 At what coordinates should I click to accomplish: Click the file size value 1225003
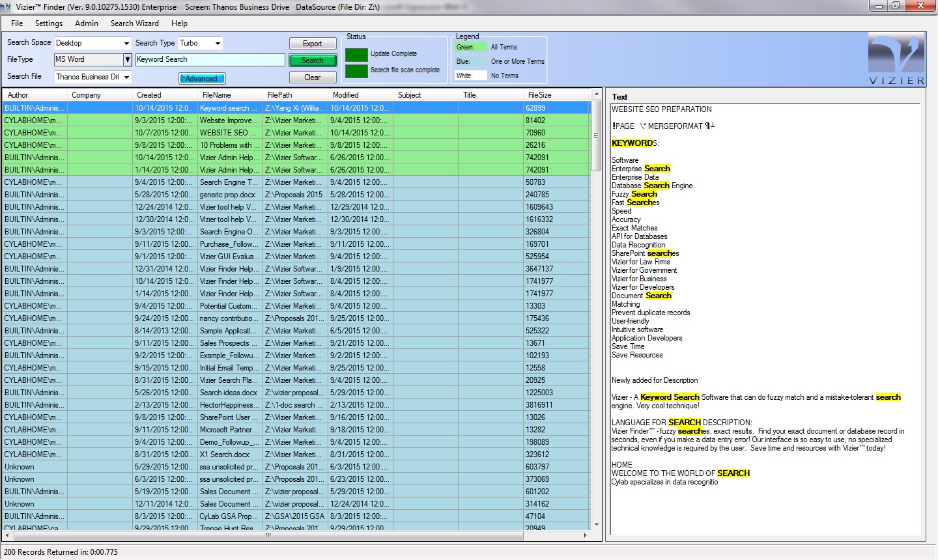click(x=539, y=393)
